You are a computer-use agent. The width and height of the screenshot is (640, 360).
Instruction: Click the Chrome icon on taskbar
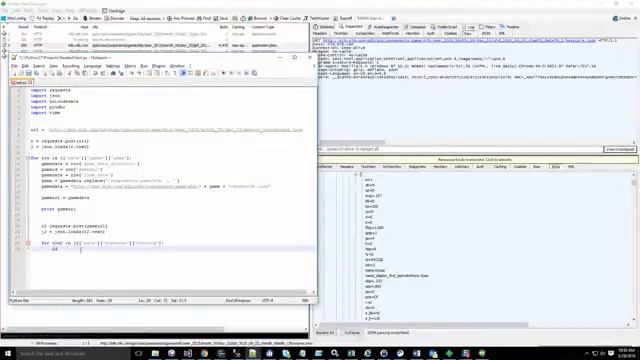click(x=204, y=353)
